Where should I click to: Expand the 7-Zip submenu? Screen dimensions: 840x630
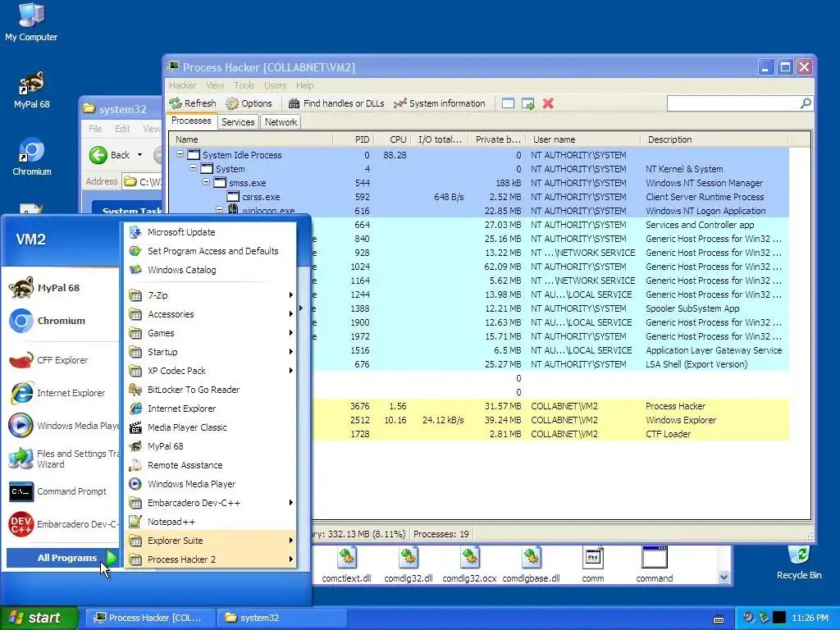point(211,295)
